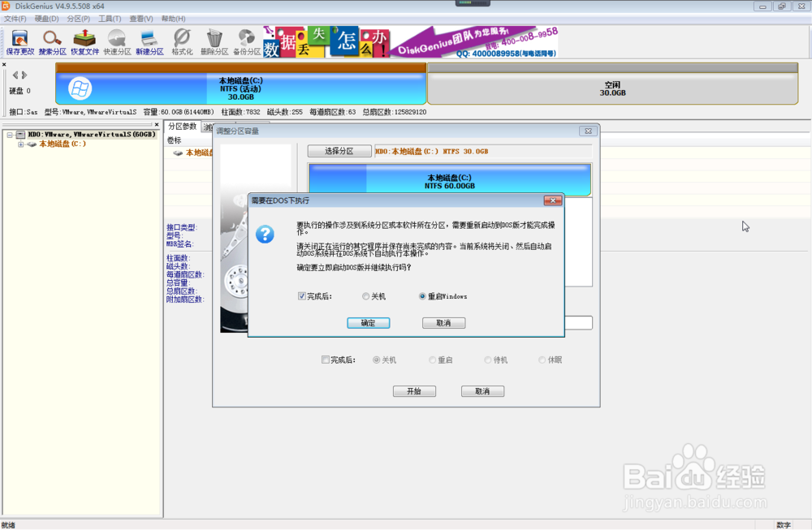This screenshot has height=530, width=812.
Task: Click the 数字 status bar indicator
Action: (784, 525)
